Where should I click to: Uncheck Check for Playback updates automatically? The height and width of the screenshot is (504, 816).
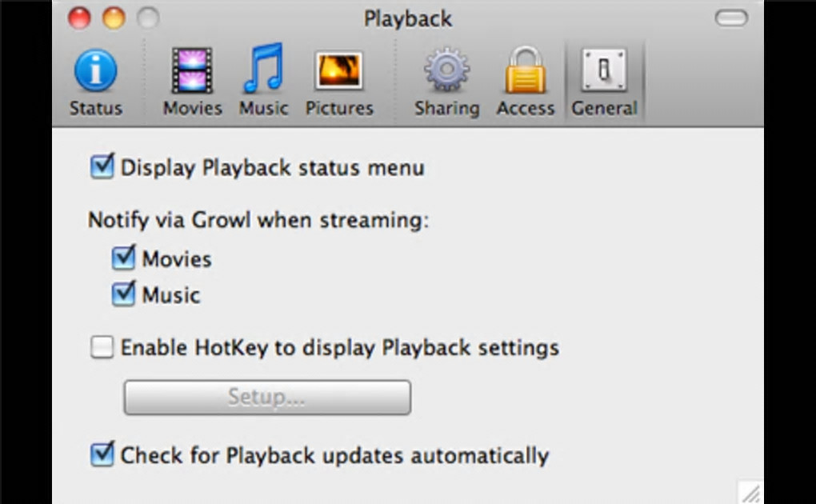point(102,455)
